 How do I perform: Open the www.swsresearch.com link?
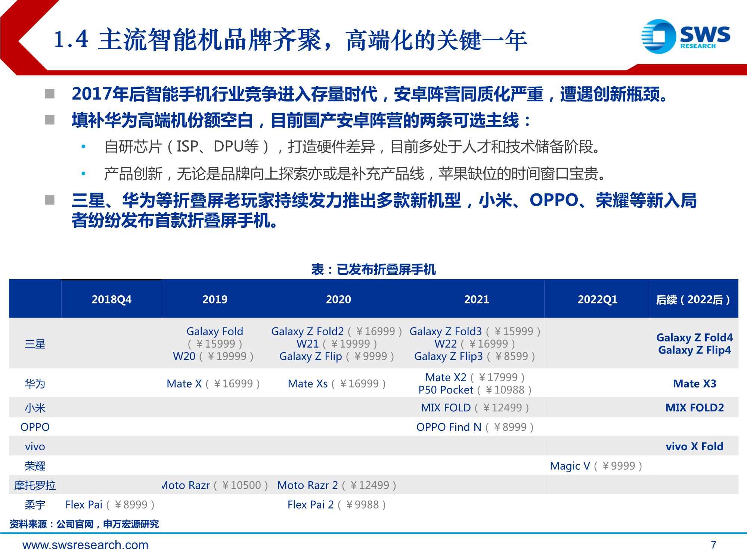(x=85, y=545)
